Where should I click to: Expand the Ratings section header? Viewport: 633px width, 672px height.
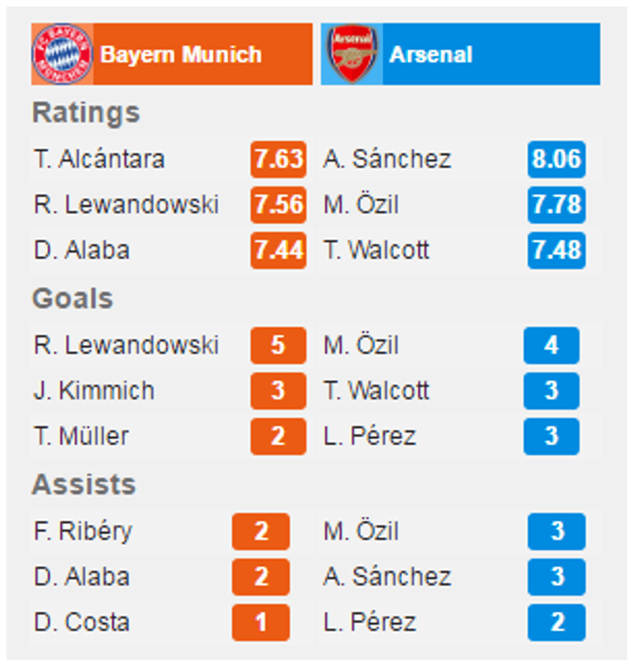(85, 112)
